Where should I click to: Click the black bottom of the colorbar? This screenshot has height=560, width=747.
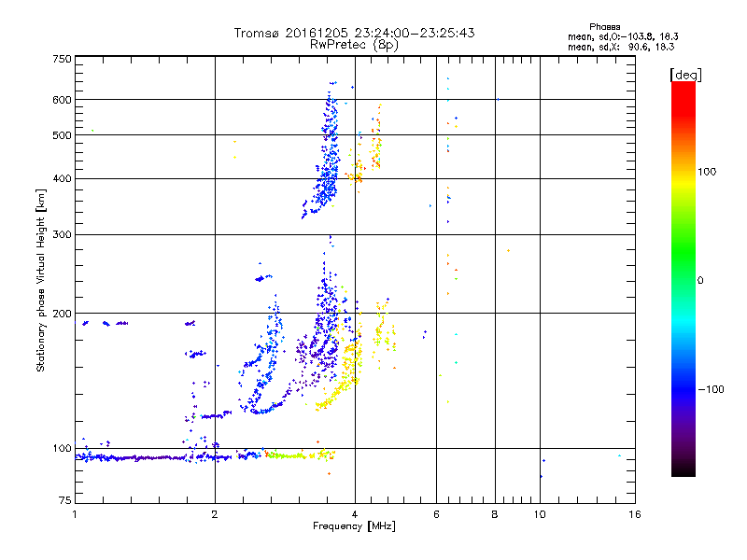pyautogui.click(x=684, y=469)
